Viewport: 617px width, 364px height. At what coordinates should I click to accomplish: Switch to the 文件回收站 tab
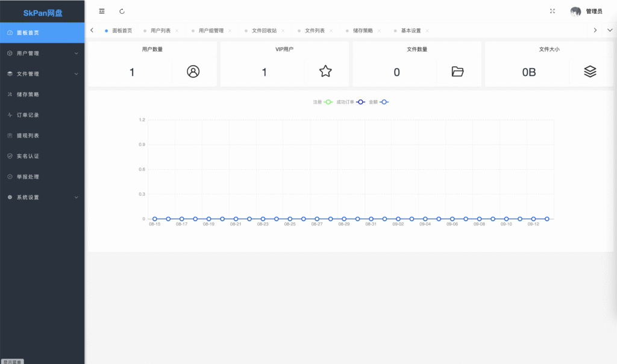coord(264,31)
